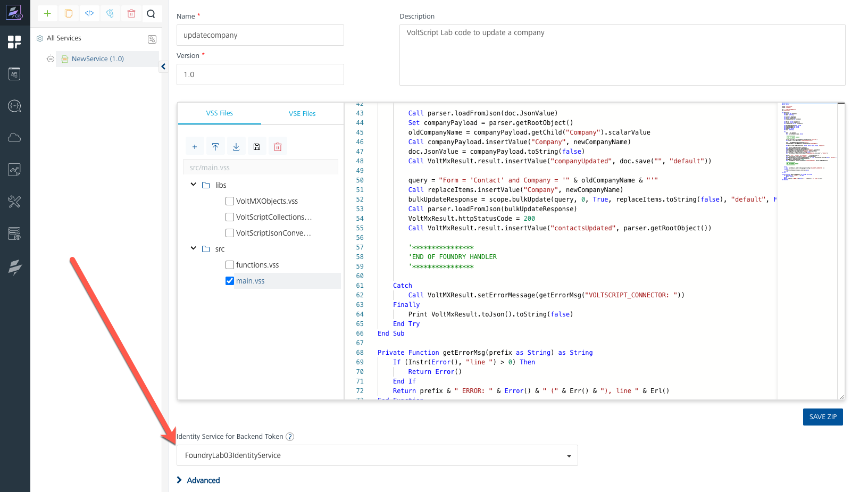Open the Identity Service dropdown
This screenshot has height=492, width=868.
tap(377, 455)
